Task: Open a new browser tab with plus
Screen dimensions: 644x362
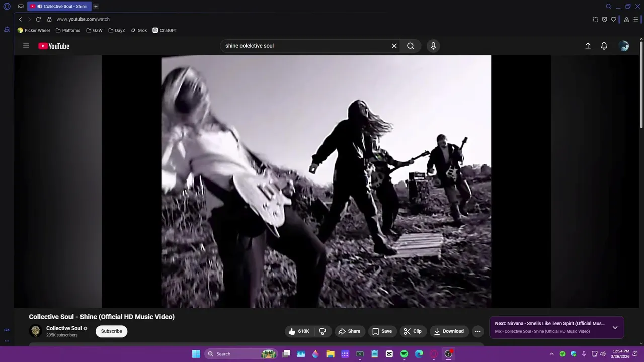Action: [96, 6]
